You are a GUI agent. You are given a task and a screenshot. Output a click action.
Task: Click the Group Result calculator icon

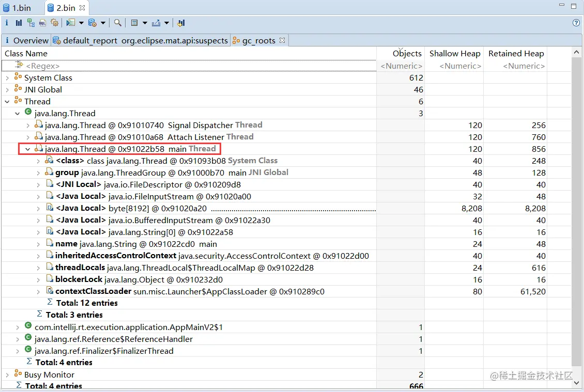point(134,23)
